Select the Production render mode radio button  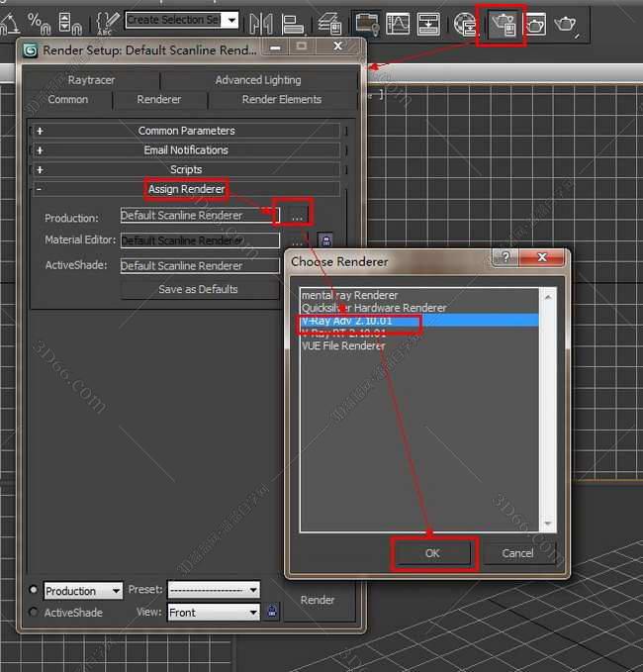pos(33,589)
